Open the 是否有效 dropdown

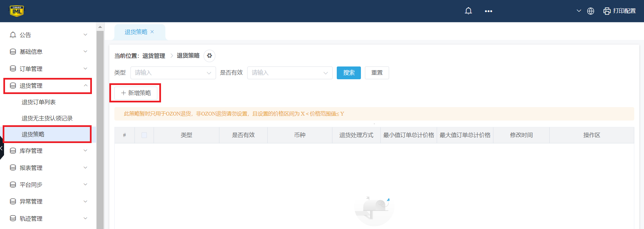[x=290, y=73]
